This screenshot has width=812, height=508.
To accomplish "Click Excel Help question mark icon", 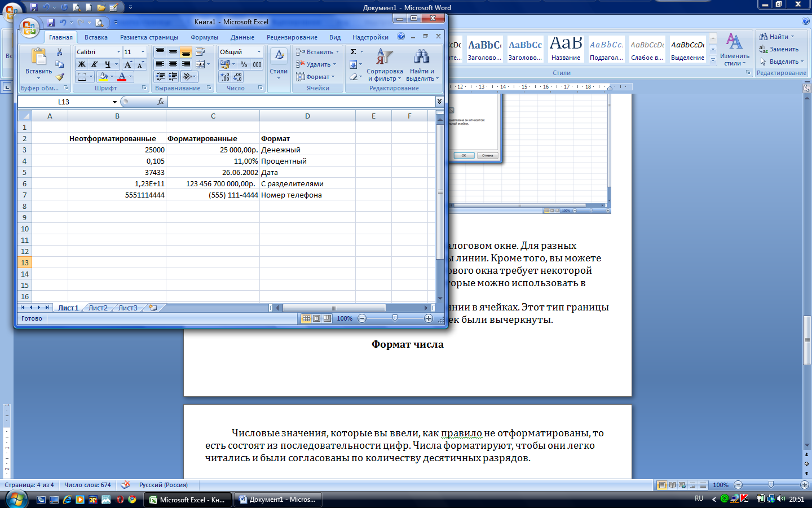I will (401, 37).
